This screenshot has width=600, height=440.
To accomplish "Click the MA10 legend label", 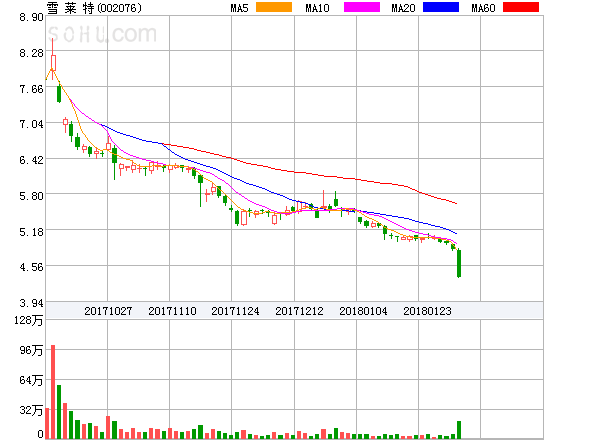I will pyautogui.click(x=317, y=8).
